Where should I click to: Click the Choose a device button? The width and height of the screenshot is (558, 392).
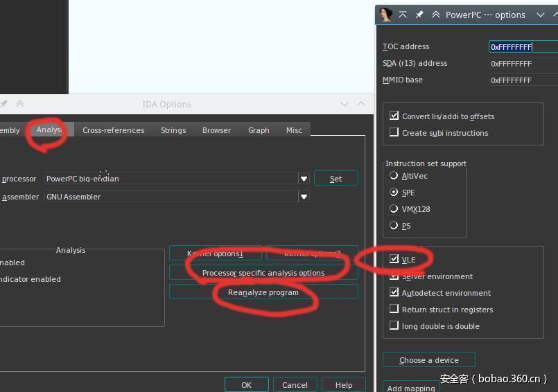(429, 360)
